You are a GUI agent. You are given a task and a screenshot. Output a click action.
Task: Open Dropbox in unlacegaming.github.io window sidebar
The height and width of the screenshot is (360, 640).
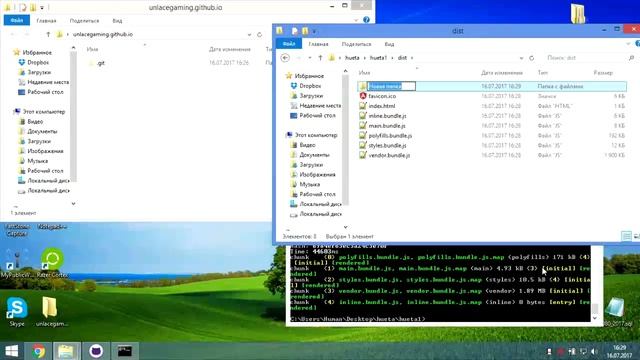tap(38, 62)
